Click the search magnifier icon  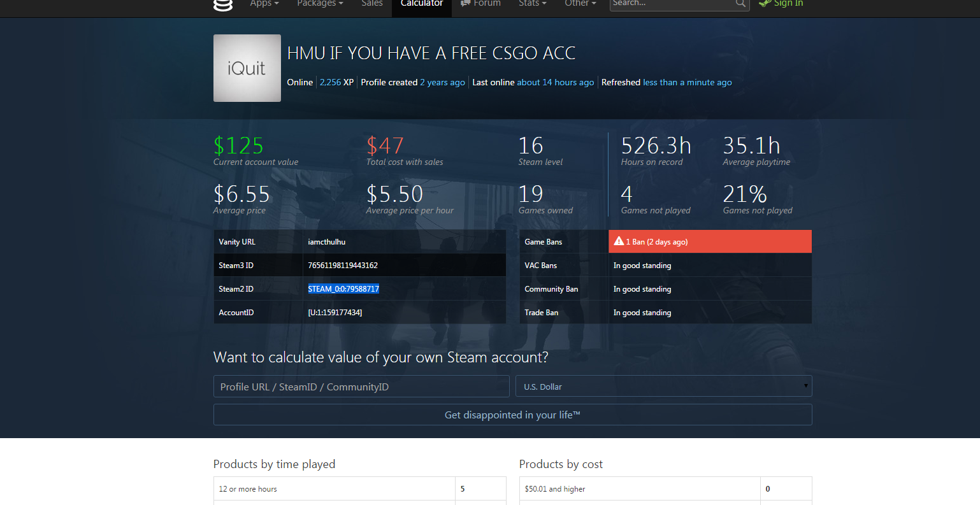(740, 4)
